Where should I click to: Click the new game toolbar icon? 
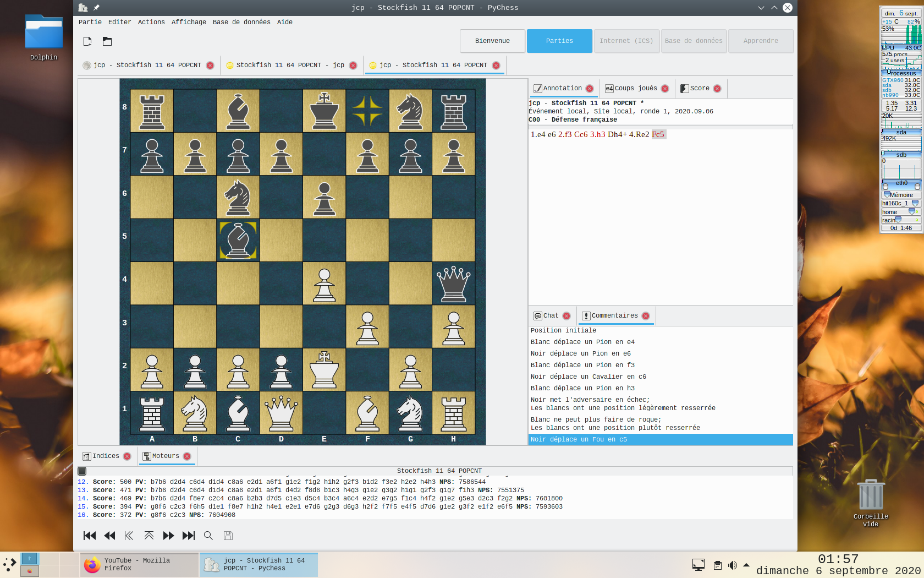click(87, 41)
